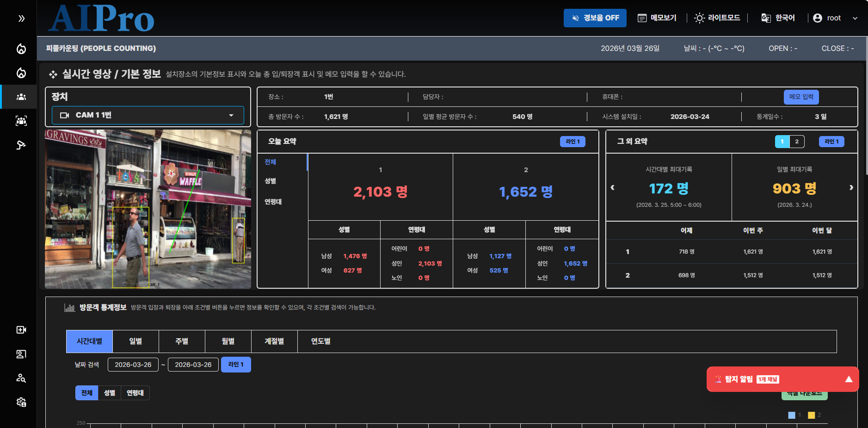The height and width of the screenshot is (428, 868).
Task: Open the camera registration icon near sidebar bottom
Action: (x=20, y=329)
